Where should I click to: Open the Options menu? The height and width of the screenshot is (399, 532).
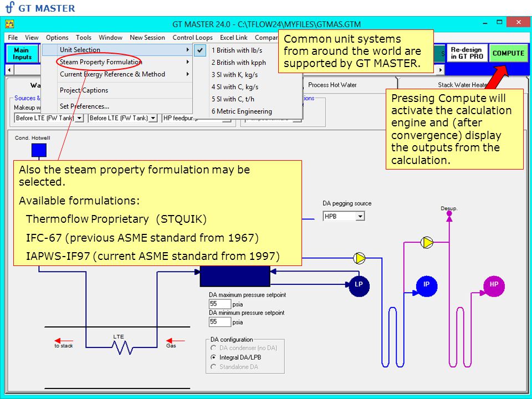tap(57, 37)
